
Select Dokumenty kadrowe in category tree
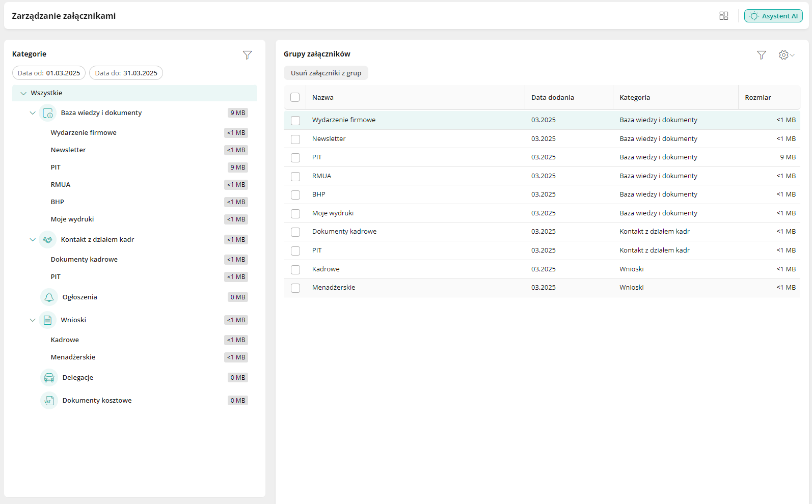(x=84, y=260)
